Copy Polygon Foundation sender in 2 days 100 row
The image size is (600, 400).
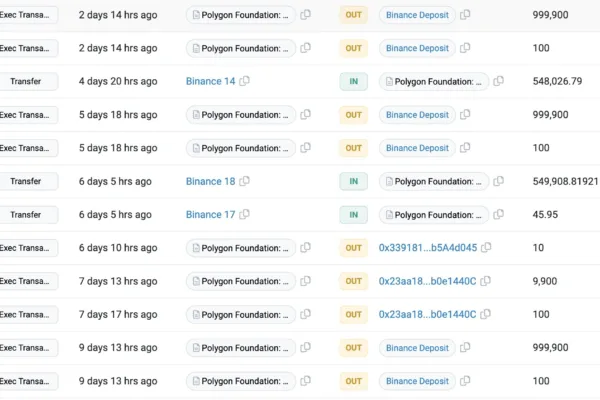305,48
